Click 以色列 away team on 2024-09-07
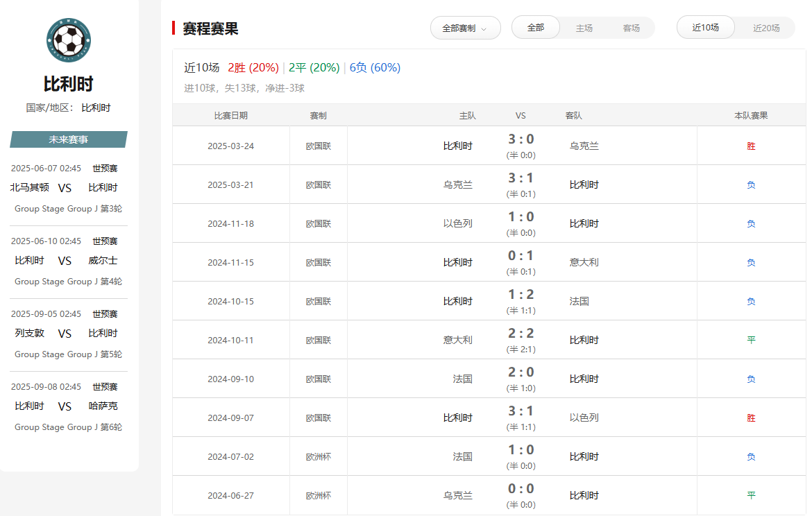Screen dimensions: 812x516 584,418
